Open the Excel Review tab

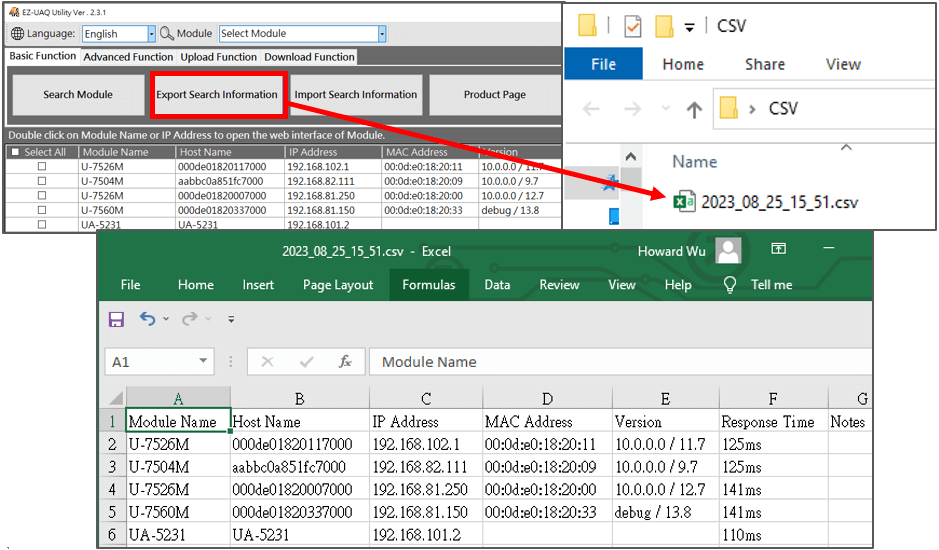(x=559, y=285)
